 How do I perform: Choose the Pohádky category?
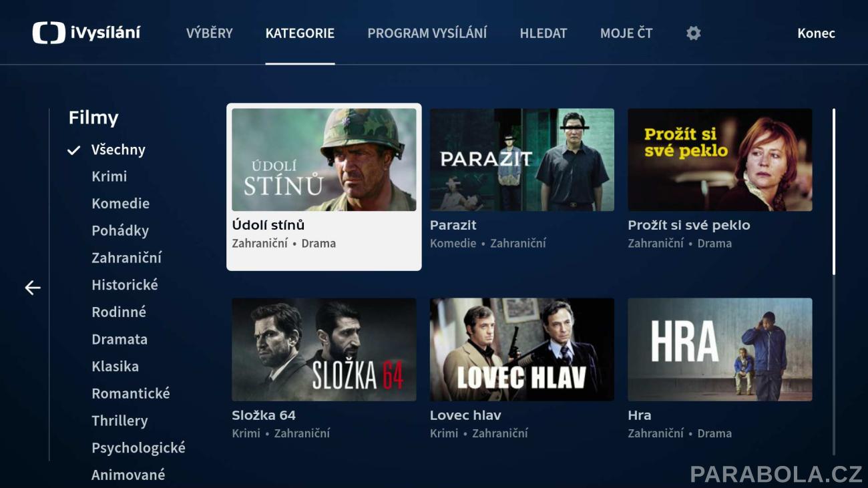click(x=120, y=231)
